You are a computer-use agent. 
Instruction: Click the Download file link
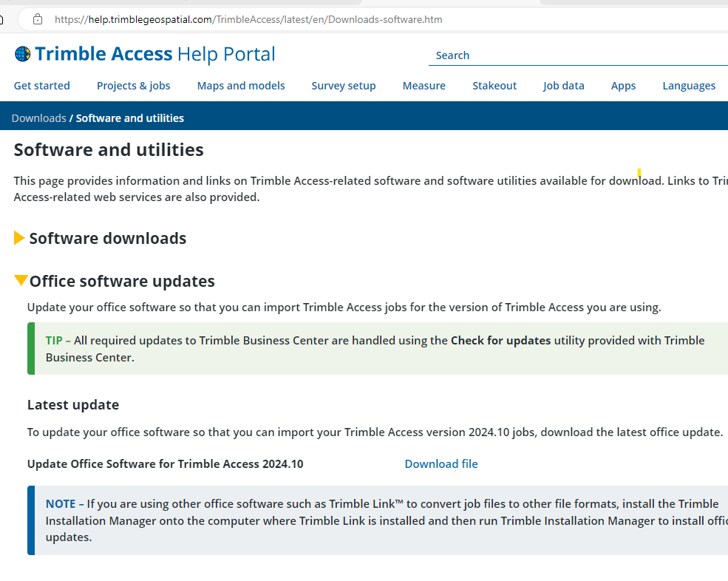[441, 464]
